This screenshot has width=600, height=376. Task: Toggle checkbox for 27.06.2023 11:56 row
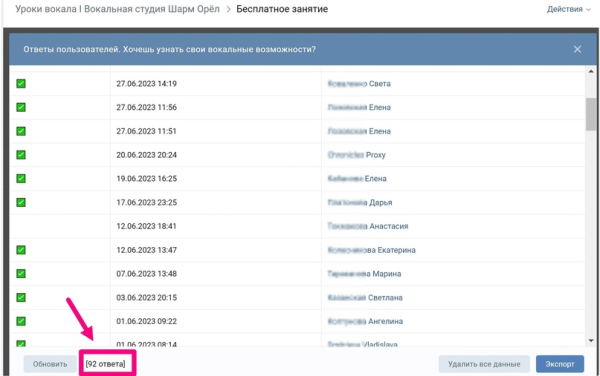tap(21, 107)
